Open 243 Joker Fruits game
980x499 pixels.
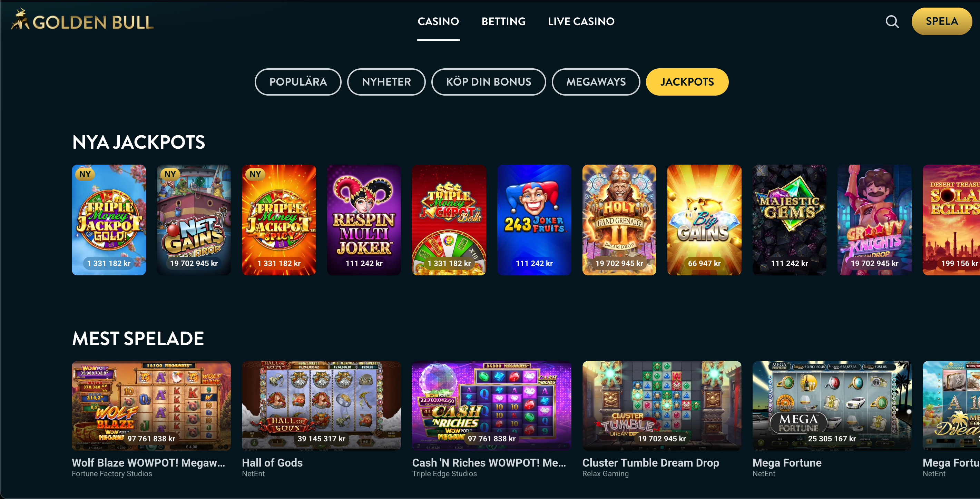(x=534, y=220)
